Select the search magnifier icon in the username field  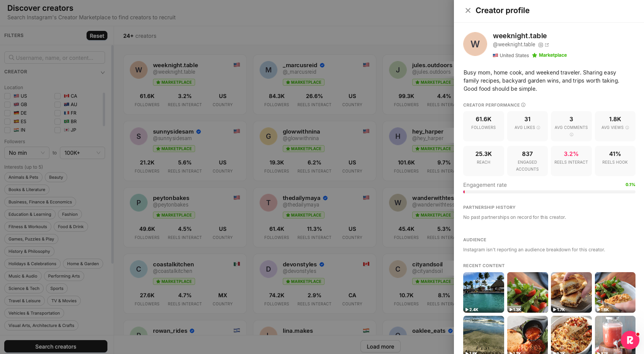tap(12, 58)
